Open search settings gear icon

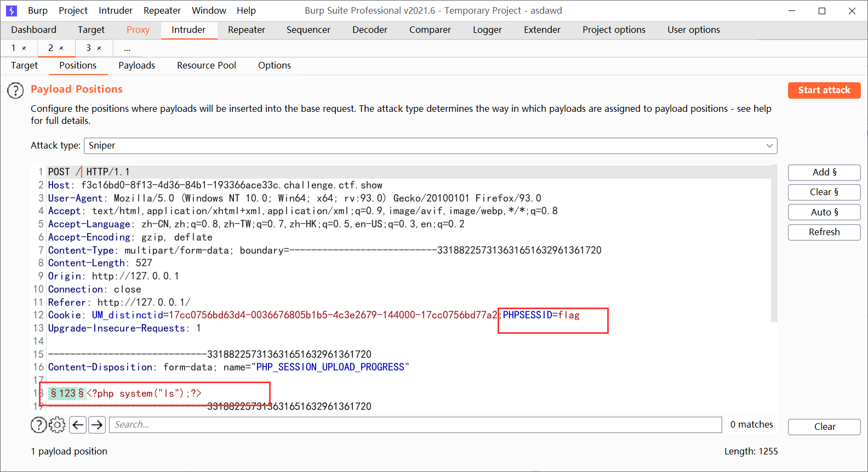click(x=57, y=425)
